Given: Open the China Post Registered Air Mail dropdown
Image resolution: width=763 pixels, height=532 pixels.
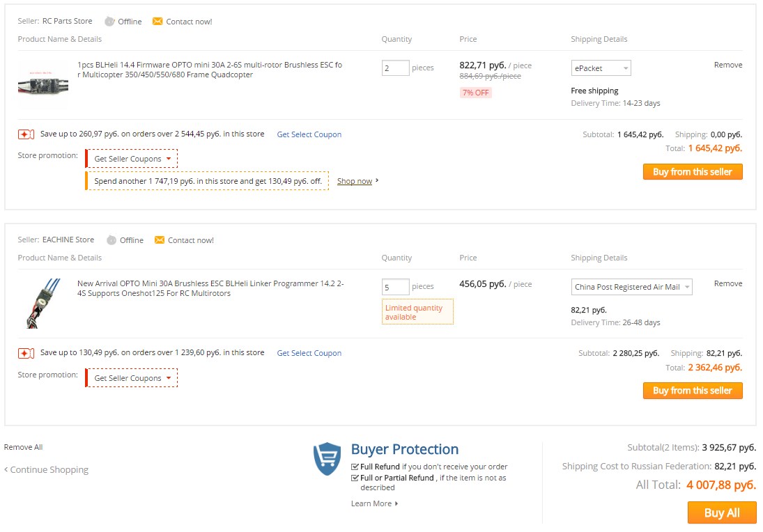Looking at the screenshot, I should (631, 287).
